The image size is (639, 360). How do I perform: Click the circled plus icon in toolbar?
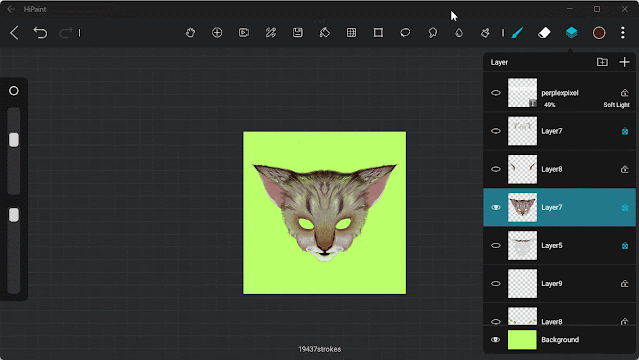point(217,33)
